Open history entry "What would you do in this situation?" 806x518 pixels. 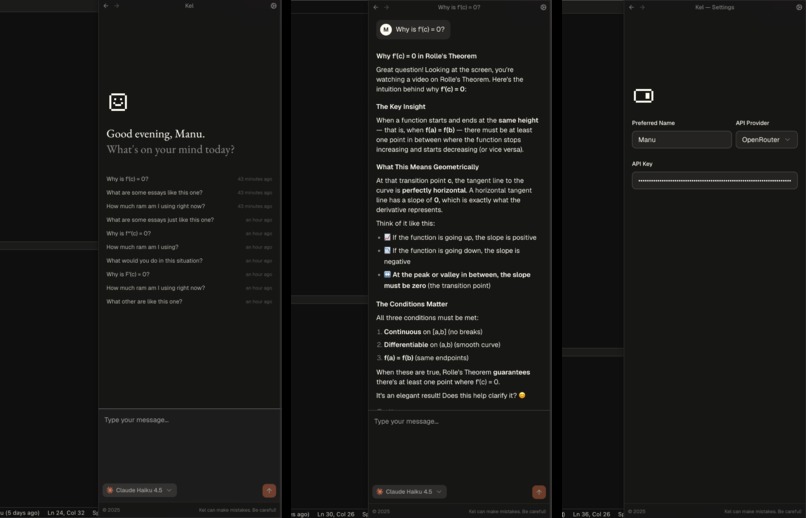click(189, 261)
